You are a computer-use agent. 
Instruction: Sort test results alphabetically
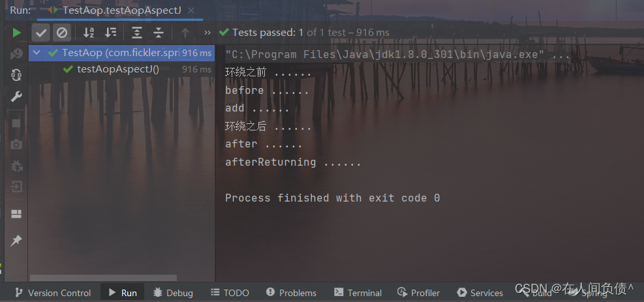89,33
